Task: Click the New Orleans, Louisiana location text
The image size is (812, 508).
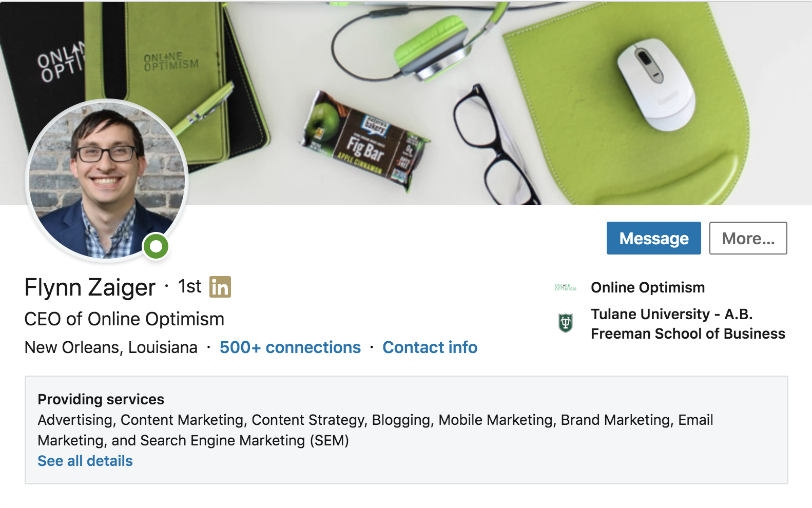Action: pos(111,347)
